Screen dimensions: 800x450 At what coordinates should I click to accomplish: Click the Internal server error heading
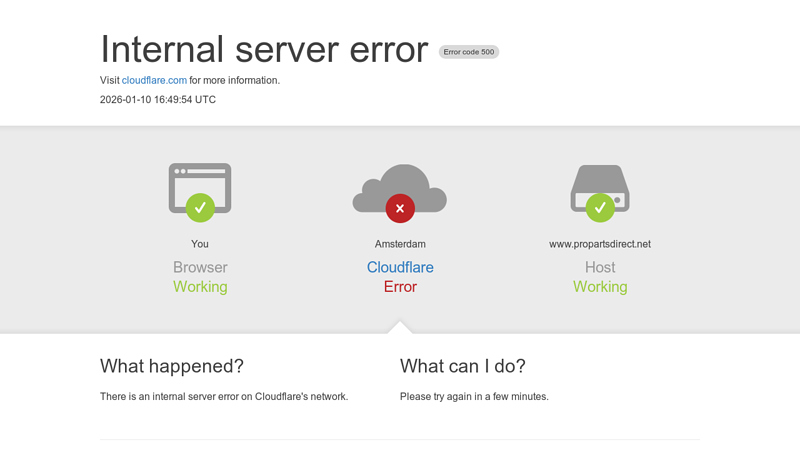264,49
